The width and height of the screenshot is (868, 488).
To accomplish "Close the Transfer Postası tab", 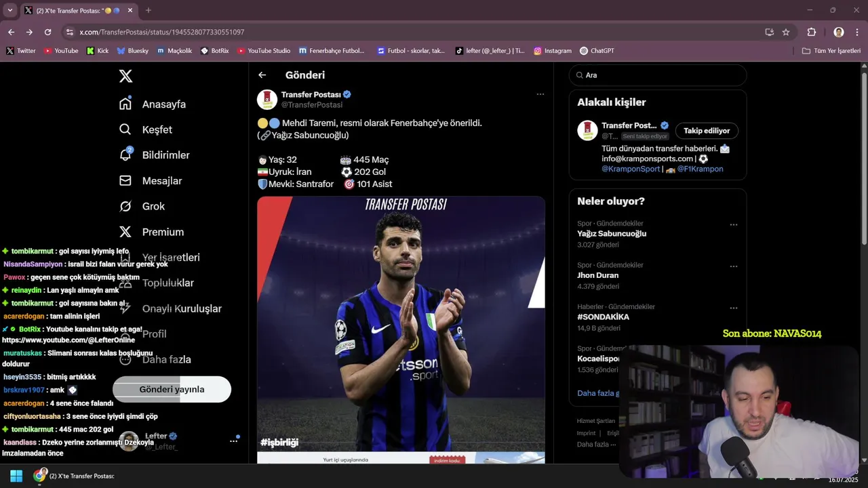I will 130,10.
